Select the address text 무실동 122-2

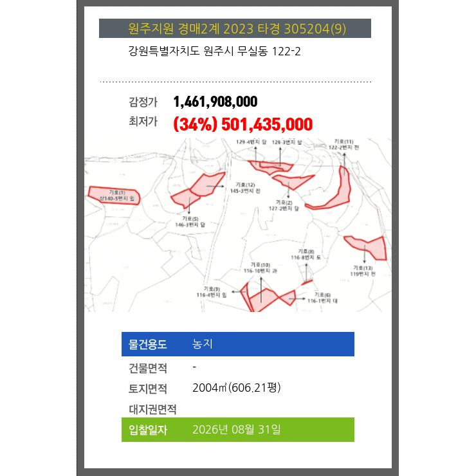tap(269, 51)
